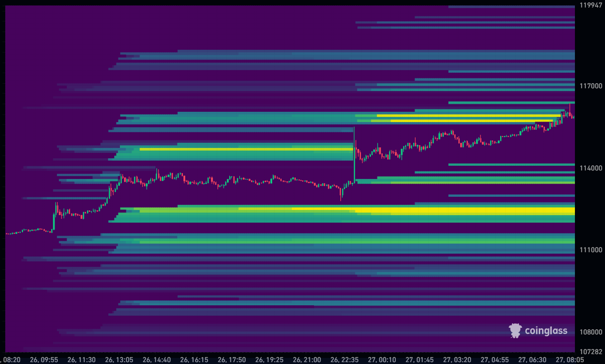Click the 119947 price axis label

pos(591,6)
